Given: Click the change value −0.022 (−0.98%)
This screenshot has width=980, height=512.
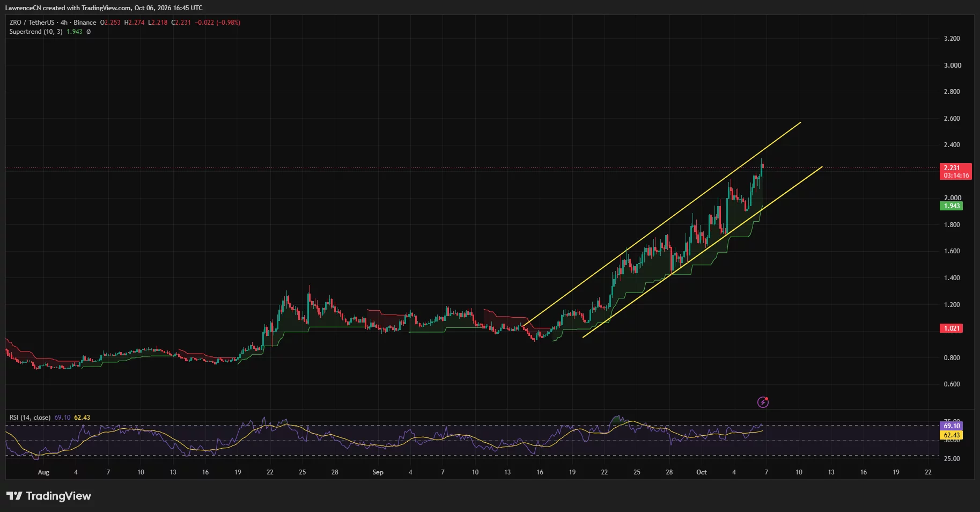Looking at the screenshot, I should (x=218, y=23).
